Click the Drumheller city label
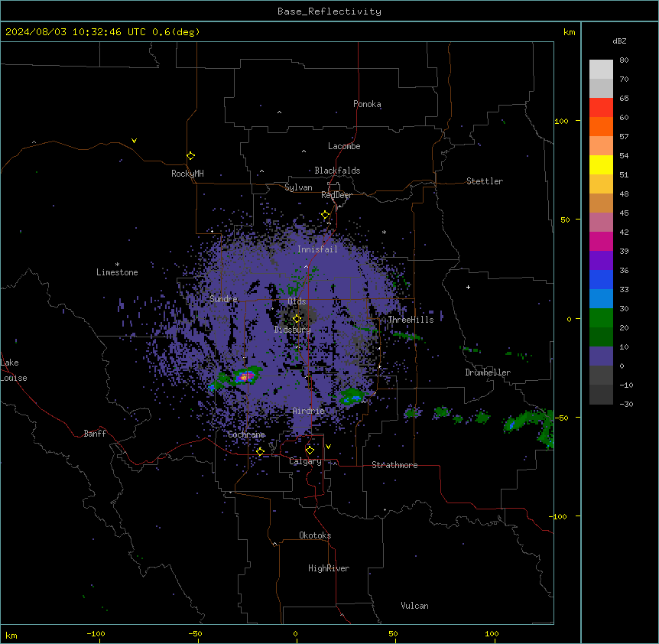Screen dimensions: 659x644 pos(488,372)
